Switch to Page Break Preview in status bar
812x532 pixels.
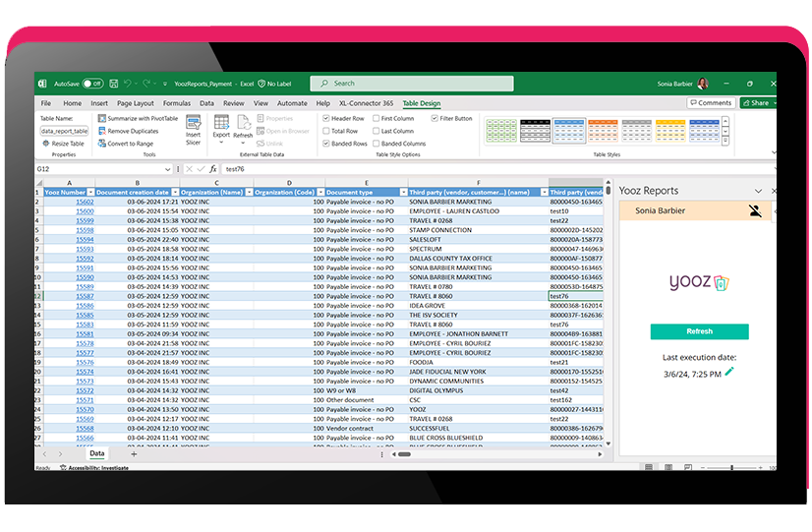(x=688, y=467)
